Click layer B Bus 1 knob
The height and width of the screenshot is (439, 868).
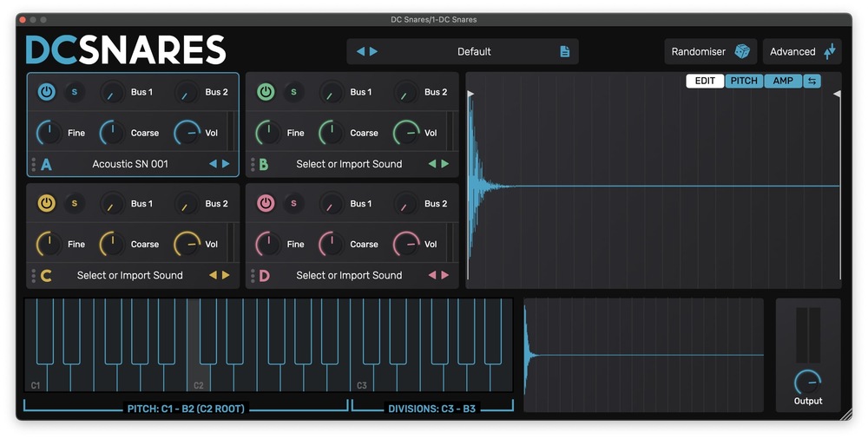pyautogui.click(x=332, y=93)
